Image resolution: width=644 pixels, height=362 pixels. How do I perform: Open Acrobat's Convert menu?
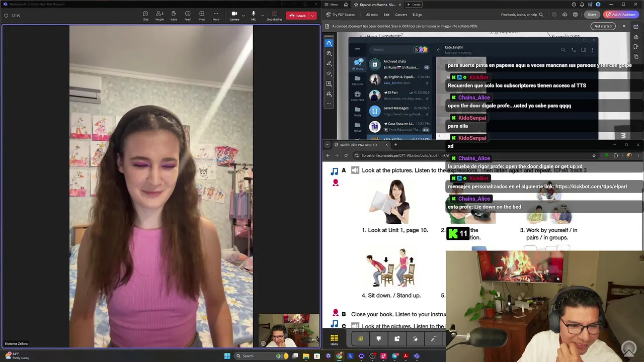401,15
